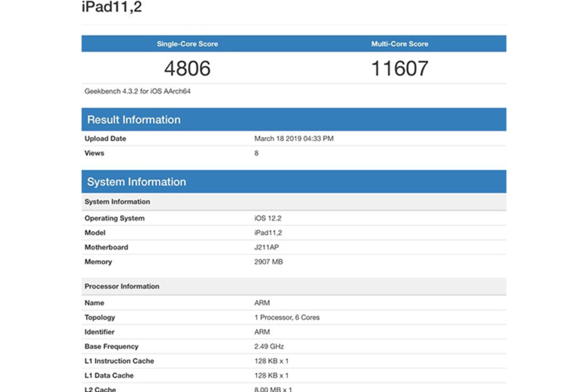The height and width of the screenshot is (392, 588).
Task: Click the Base Frequency value 2.49 GHz
Action: click(x=269, y=346)
